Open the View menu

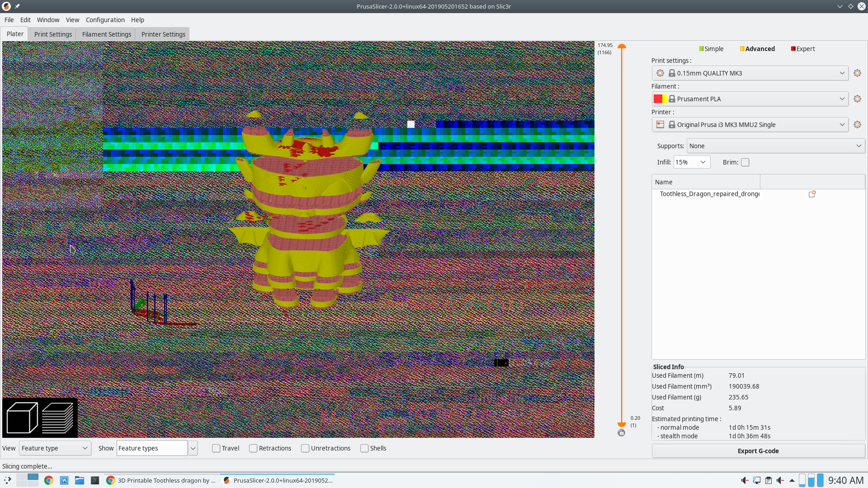click(x=72, y=20)
